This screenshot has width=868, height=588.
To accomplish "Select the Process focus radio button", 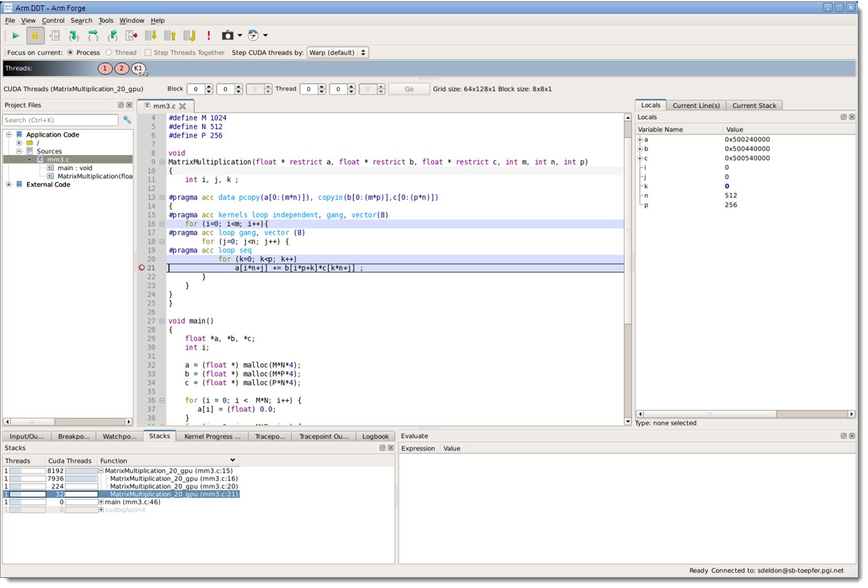I will coord(71,53).
